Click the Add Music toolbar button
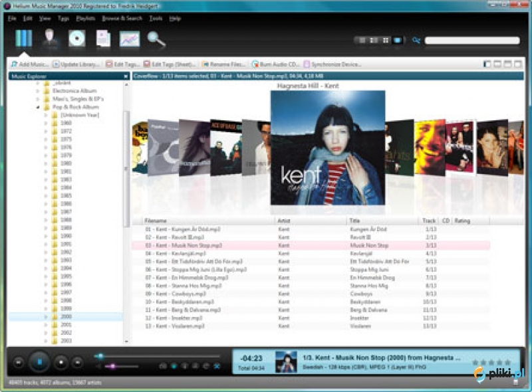This screenshot has width=532, height=392. pos(30,64)
